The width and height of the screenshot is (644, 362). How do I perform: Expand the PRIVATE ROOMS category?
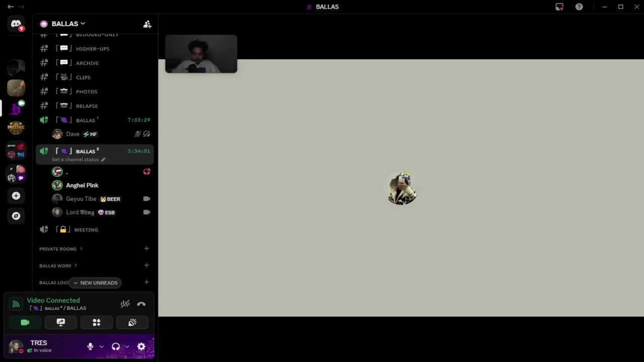pos(60,249)
